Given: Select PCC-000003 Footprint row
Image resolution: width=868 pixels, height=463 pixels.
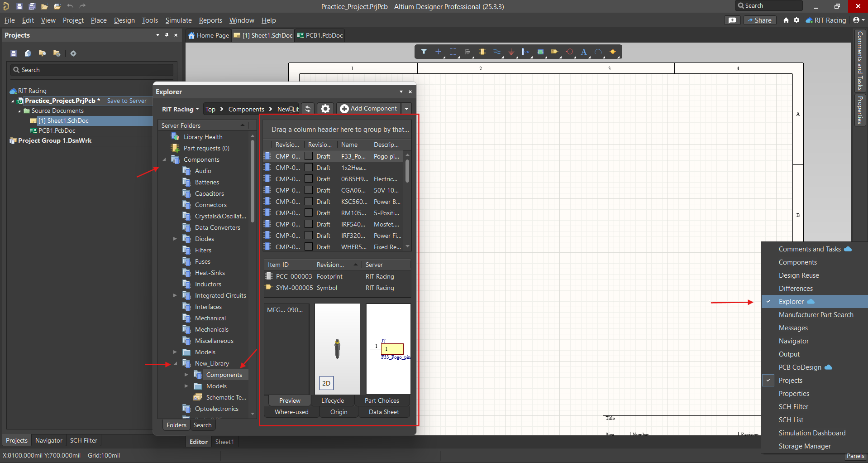Looking at the screenshot, I should (x=337, y=276).
